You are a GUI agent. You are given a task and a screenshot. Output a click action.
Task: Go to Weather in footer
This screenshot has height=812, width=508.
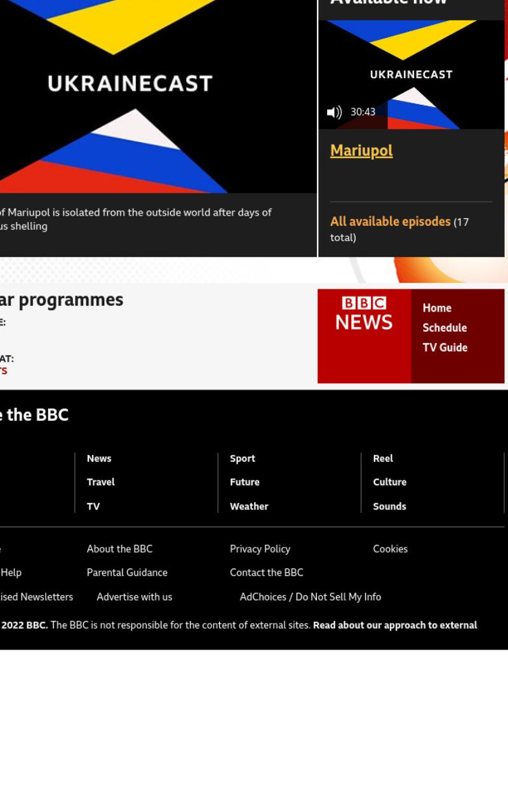click(249, 506)
